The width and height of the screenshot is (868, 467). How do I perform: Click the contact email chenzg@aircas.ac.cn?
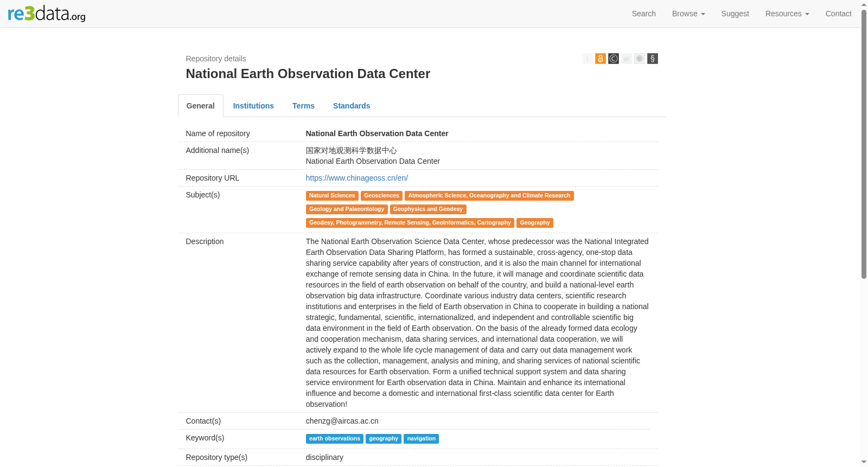(342, 421)
